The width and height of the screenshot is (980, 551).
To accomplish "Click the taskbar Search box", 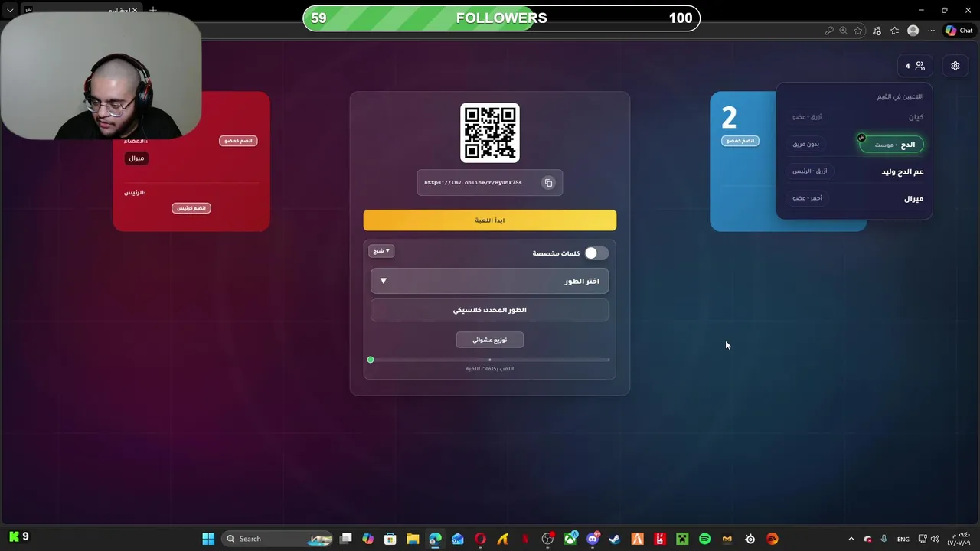I will pos(277,539).
